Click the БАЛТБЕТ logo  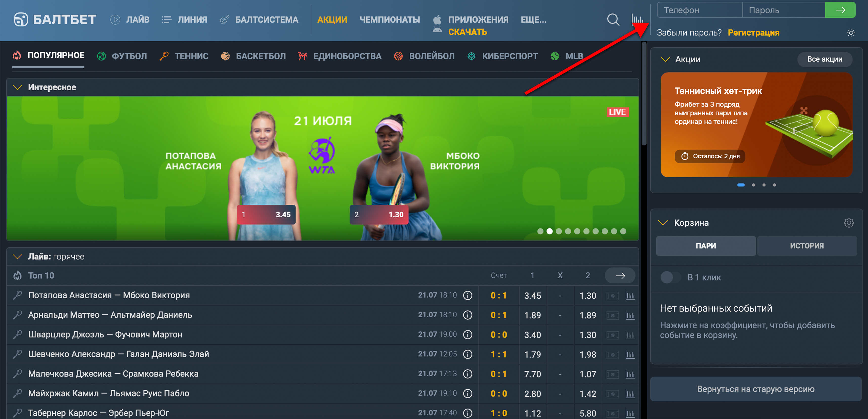(x=55, y=19)
